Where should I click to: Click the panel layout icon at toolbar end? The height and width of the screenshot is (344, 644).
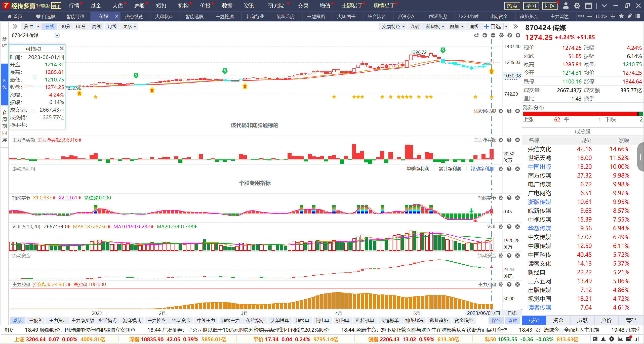[x=638, y=16]
